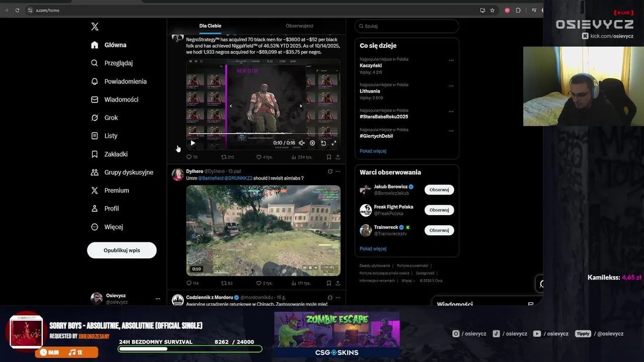644x362 pixels.
Task: Switch to the Obserwujesz tab
Action: (x=299, y=26)
